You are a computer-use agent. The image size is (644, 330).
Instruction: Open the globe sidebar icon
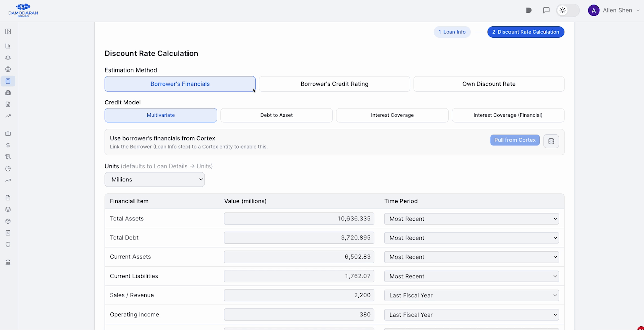pyautogui.click(x=8, y=69)
